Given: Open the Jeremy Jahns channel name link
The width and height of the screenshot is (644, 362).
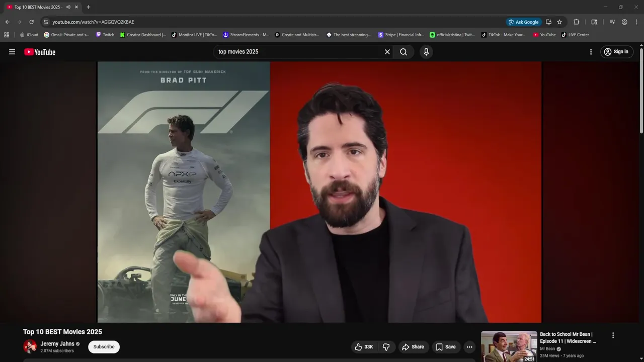Looking at the screenshot, I should [x=57, y=344].
